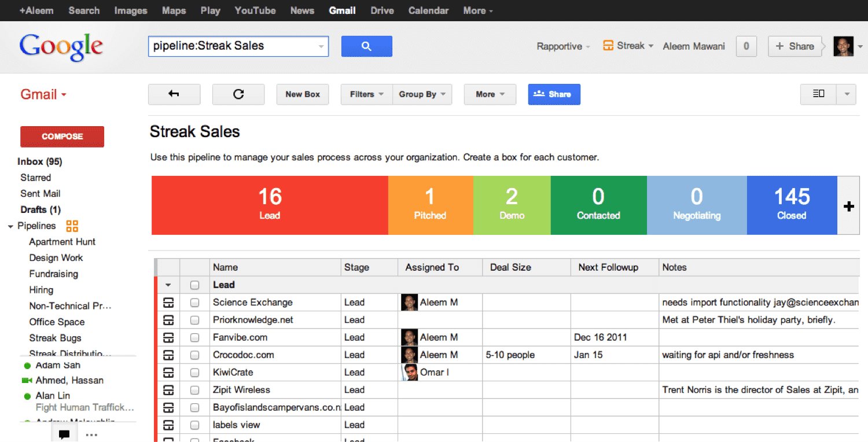Click the refresh icon button
Image resolution: width=868 pixels, height=442 pixels.
click(x=238, y=94)
